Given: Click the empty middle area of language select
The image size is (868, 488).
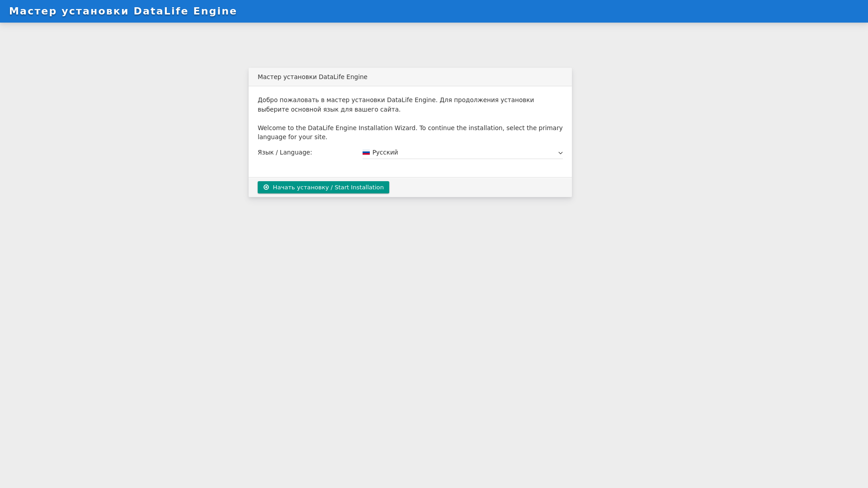Looking at the screenshot, I should pyautogui.click(x=475, y=153).
